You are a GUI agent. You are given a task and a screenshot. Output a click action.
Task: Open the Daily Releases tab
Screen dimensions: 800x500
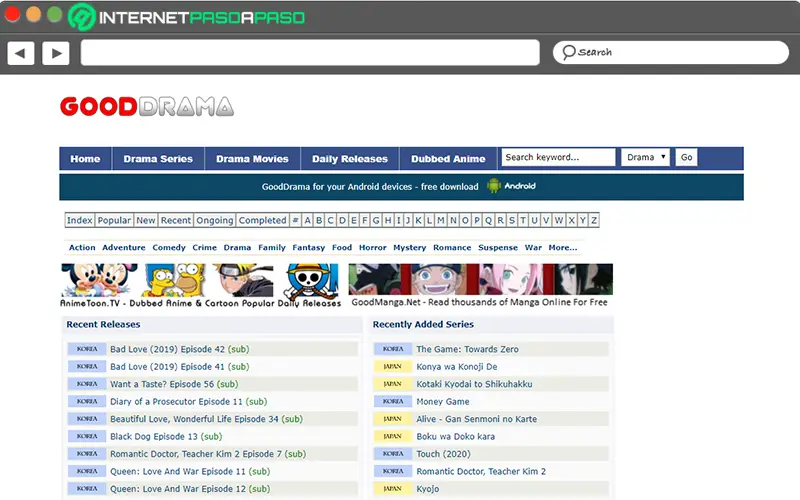click(x=350, y=159)
